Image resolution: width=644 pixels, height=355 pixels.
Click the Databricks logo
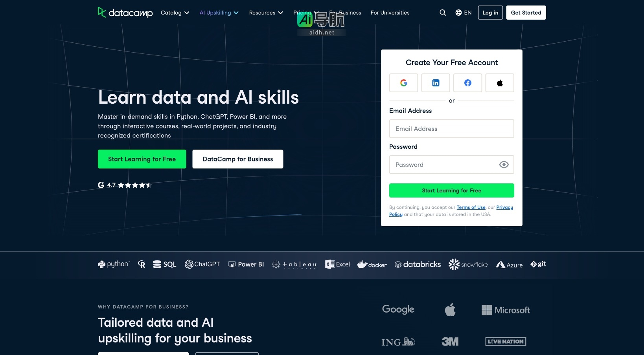coord(418,264)
